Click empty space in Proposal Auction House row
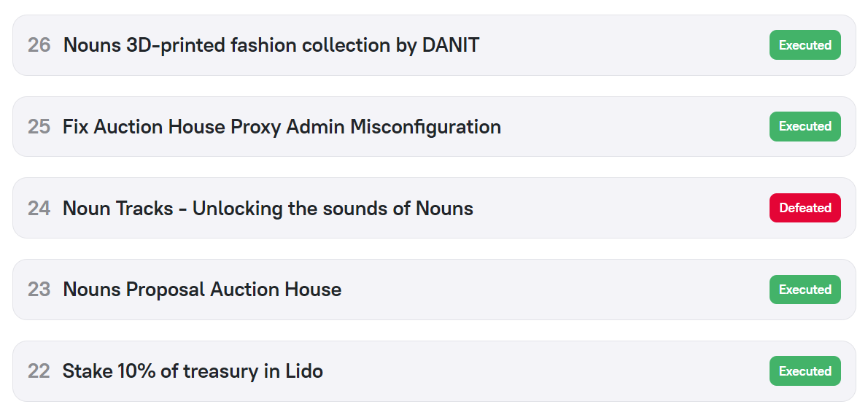Screen dimensions: 868x415 pos(554,290)
